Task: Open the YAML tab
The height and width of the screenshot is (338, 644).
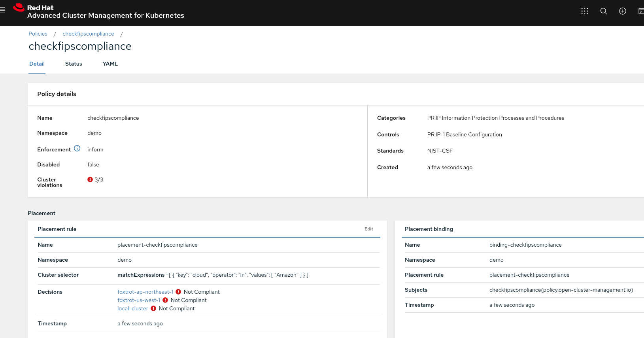Action: [x=110, y=64]
